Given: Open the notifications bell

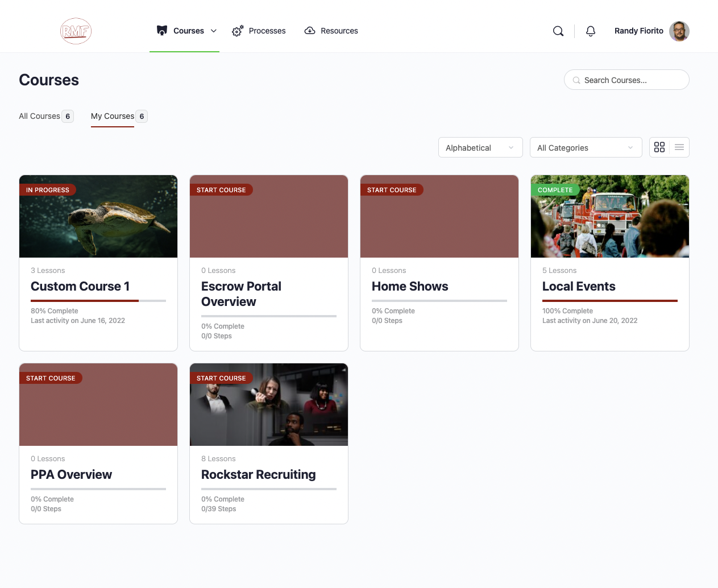Looking at the screenshot, I should pyautogui.click(x=591, y=31).
